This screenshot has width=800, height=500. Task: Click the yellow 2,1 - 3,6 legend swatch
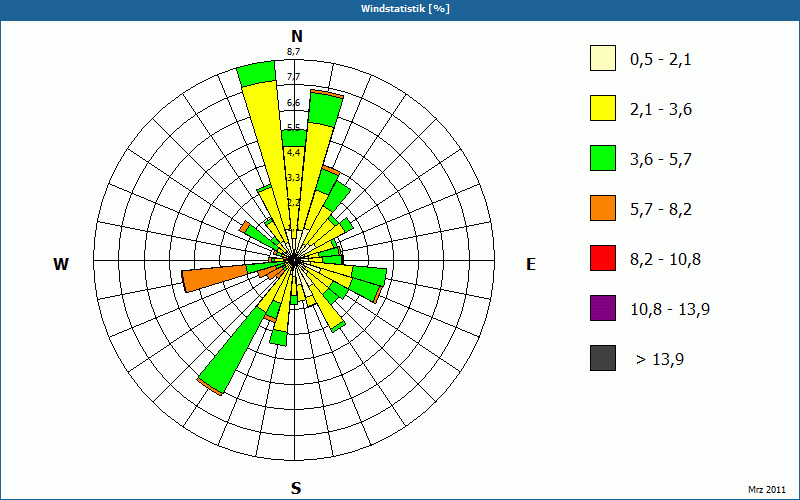pyautogui.click(x=603, y=108)
